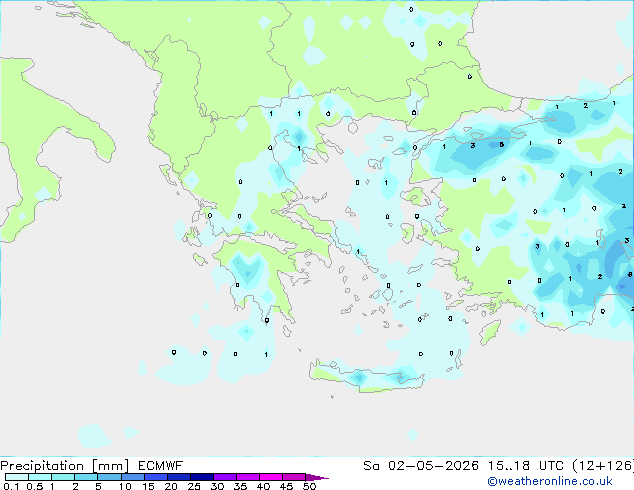Click the 35–40 mm violet swatch
Image resolution: width=634 pixels, height=490 pixels.
[x=247, y=477]
